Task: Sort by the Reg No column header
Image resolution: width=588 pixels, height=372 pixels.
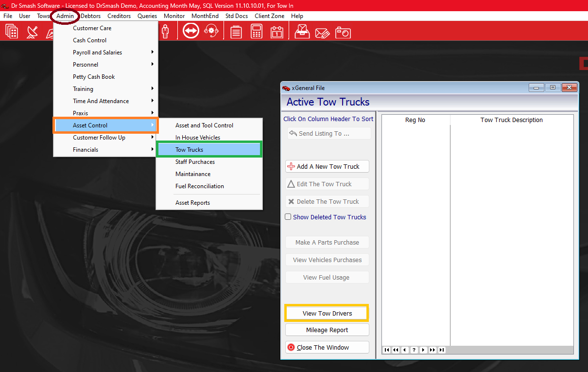Action: point(415,120)
